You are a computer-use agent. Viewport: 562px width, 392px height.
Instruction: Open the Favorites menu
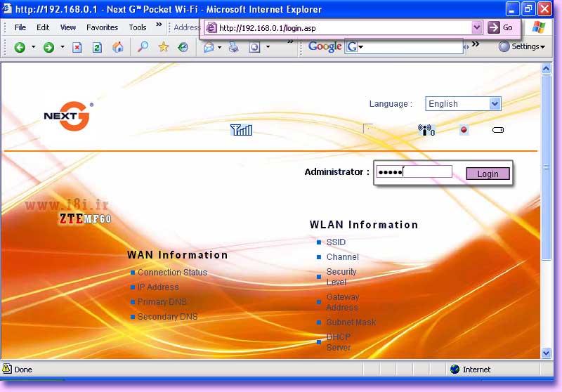tap(102, 27)
